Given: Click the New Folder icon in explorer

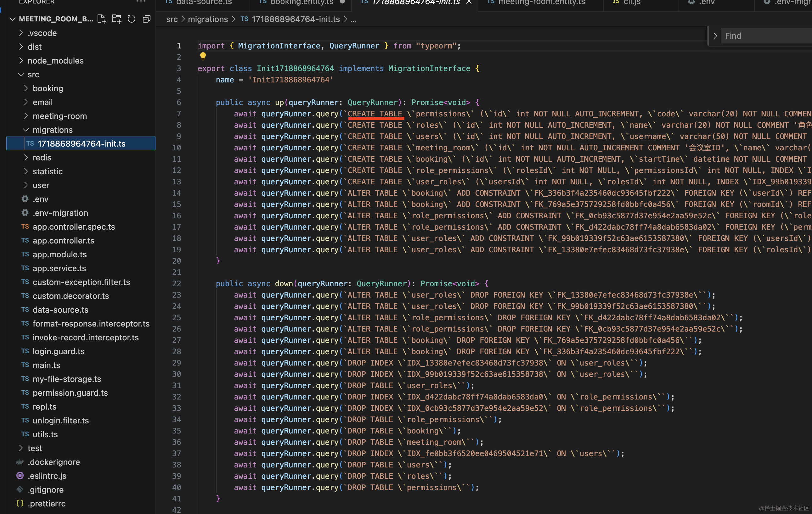Looking at the screenshot, I should (x=116, y=19).
